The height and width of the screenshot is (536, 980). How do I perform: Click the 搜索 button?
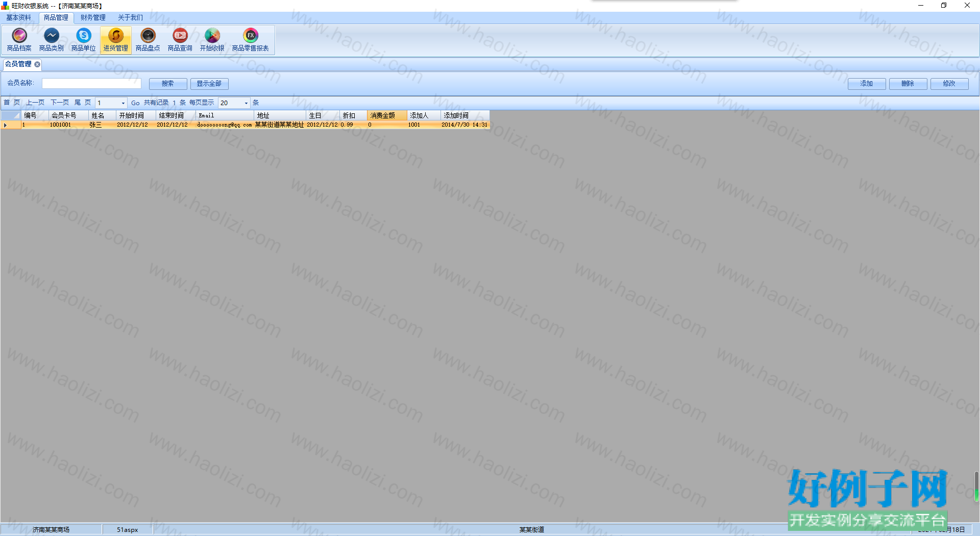(x=168, y=84)
